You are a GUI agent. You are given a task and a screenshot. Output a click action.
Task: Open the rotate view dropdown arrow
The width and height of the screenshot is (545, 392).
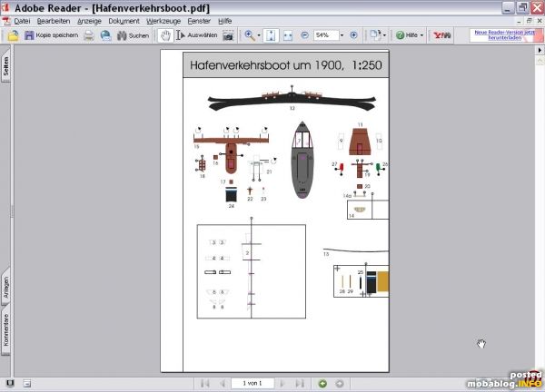click(x=384, y=35)
